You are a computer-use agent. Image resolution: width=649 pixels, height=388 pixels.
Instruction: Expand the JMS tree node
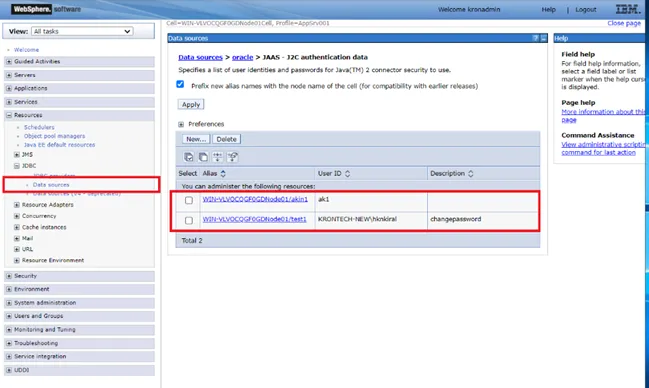[17, 154]
